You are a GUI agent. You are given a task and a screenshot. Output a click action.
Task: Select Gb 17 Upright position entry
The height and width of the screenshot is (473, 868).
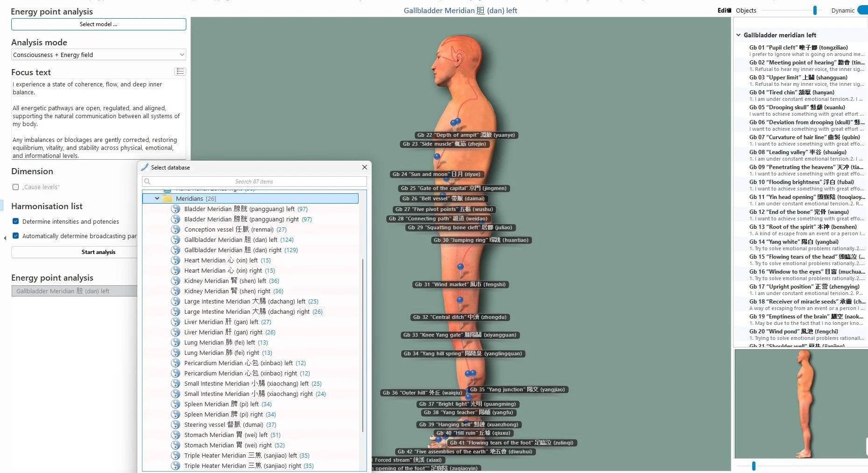coord(800,289)
